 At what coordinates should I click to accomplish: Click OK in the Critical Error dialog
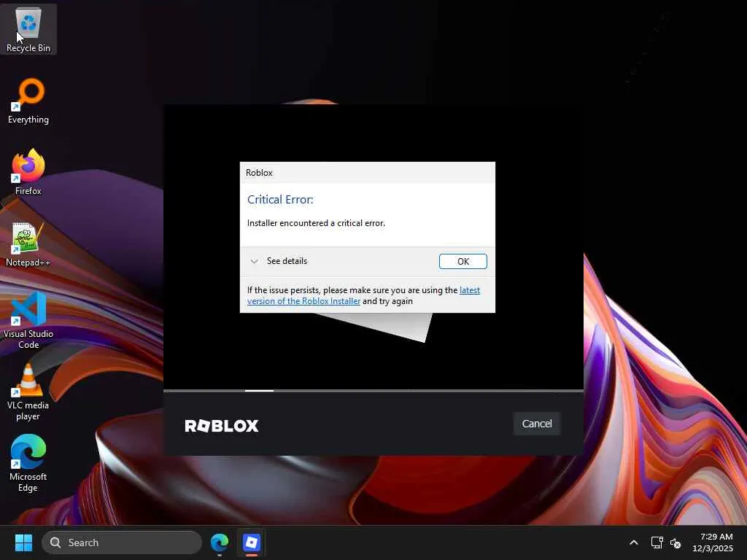point(463,262)
